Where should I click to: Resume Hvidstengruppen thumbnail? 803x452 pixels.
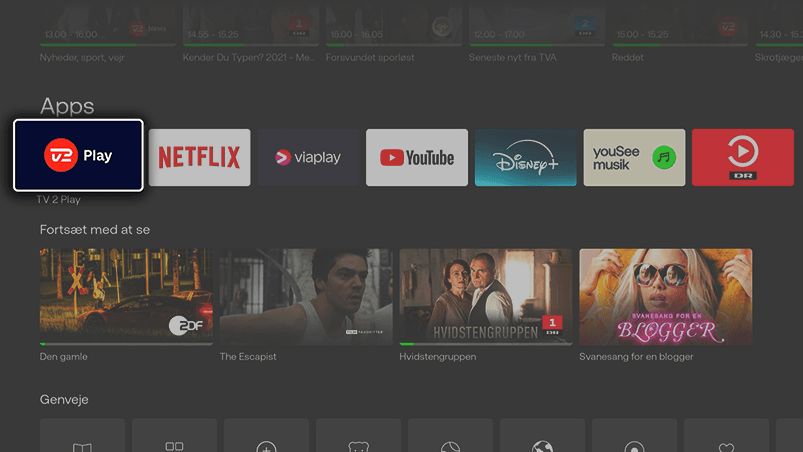485,296
